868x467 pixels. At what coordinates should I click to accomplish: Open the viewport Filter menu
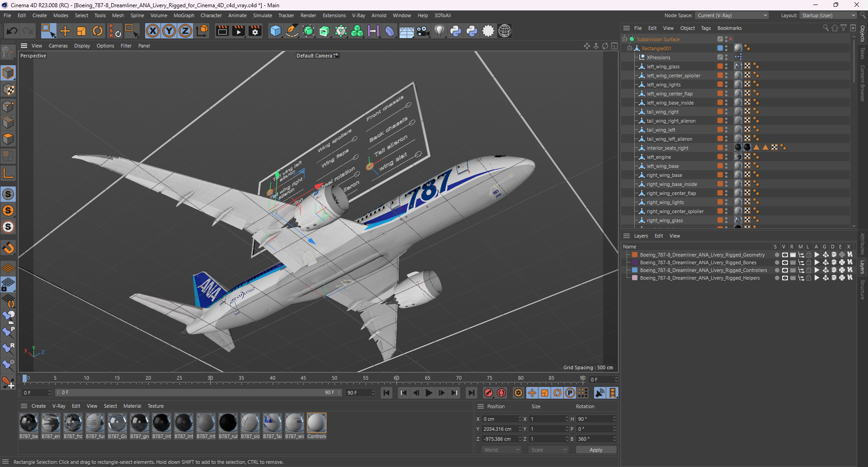pos(126,46)
